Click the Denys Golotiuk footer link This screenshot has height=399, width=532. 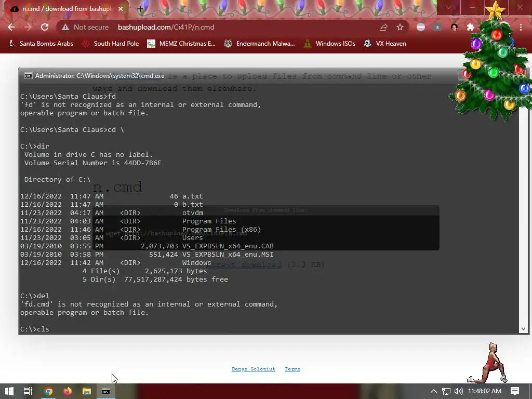(254, 369)
